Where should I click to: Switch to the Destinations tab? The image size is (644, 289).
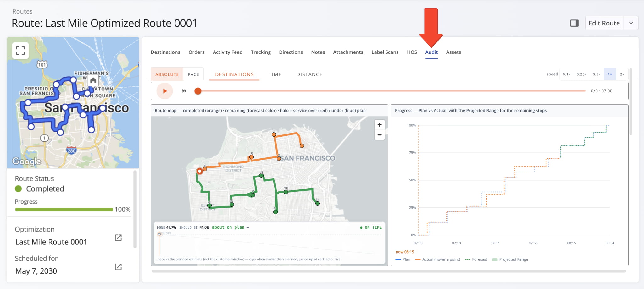(x=165, y=52)
